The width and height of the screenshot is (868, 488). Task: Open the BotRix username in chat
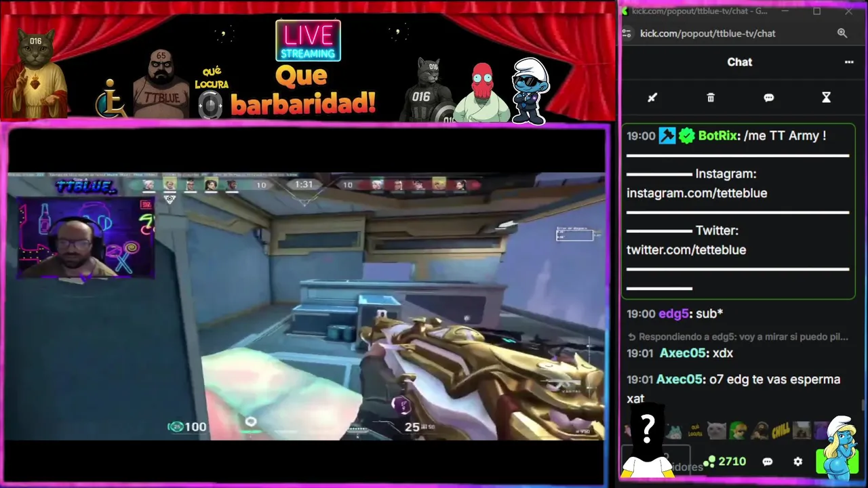coord(717,136)
